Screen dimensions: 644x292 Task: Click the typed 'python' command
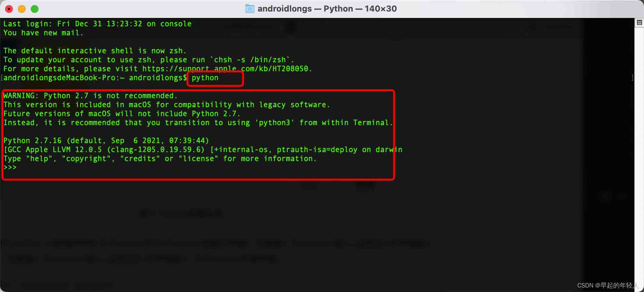(205, 78)
